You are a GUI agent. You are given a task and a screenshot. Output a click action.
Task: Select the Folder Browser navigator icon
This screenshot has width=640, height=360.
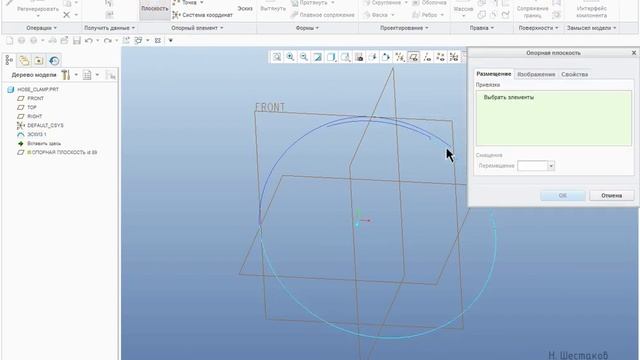[24, 60]
